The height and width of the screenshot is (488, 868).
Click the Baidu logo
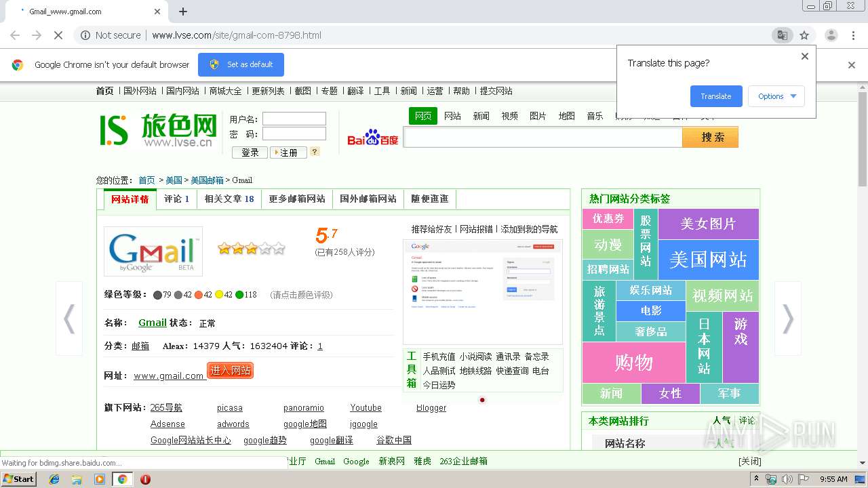tap(373, 138)
